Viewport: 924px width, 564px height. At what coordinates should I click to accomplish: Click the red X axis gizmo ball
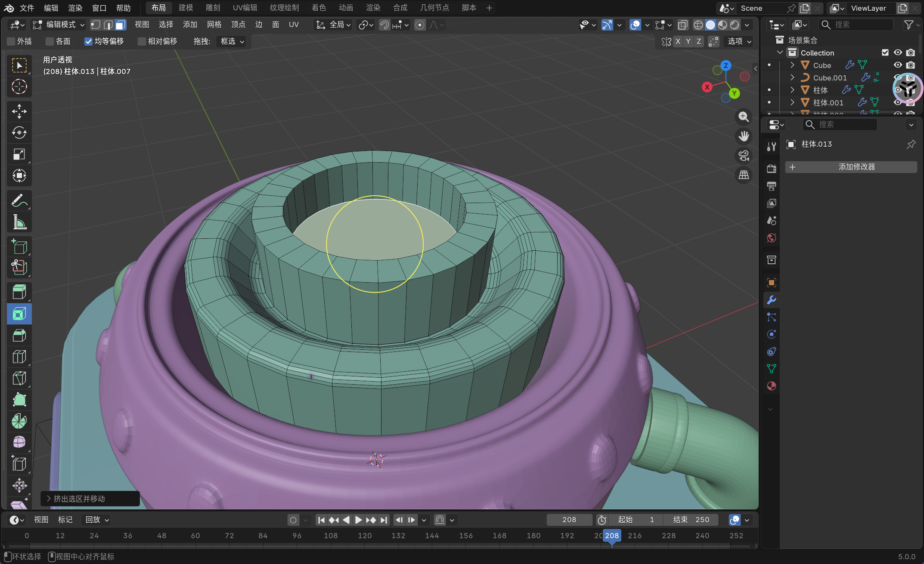[707, 87]
